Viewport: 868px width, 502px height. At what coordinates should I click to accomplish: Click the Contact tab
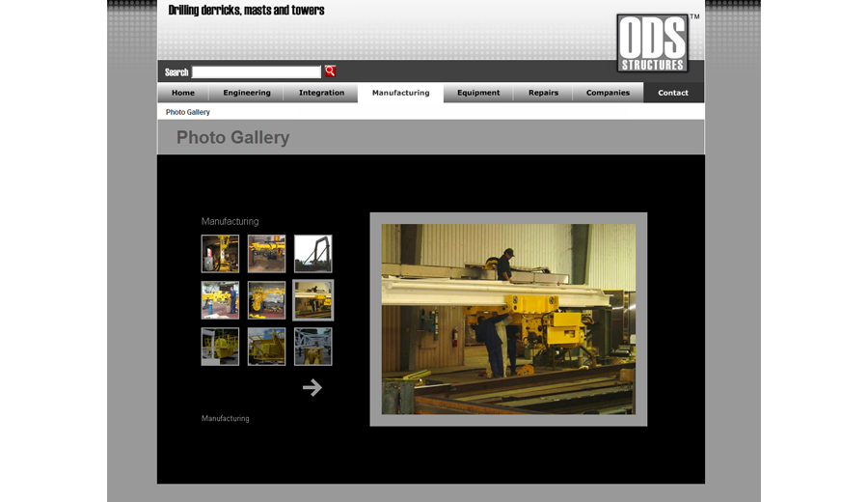click(673, 93)
